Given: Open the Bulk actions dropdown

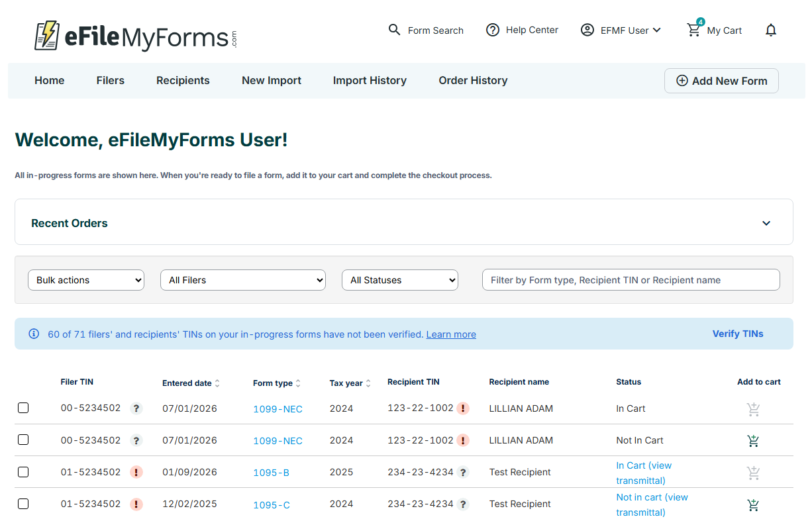Looking at the screenshot, I should [86, 280].
